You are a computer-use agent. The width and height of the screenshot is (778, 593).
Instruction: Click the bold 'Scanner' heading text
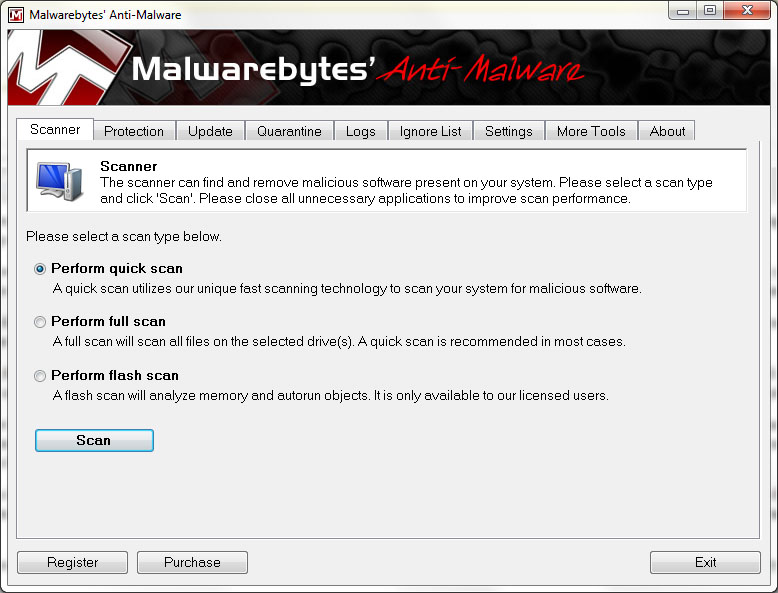(x=129, y=166)
